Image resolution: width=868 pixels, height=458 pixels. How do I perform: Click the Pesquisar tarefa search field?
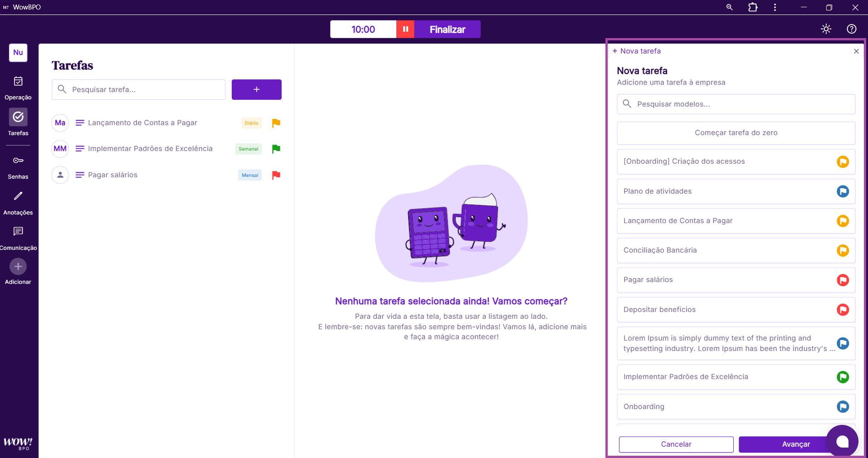tap(145, 89)
